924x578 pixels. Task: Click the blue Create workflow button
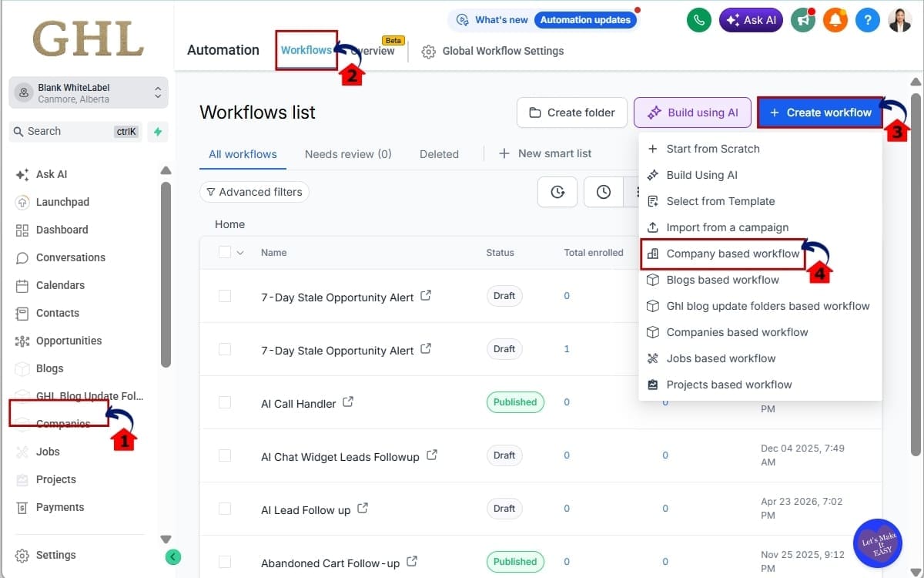[x=820, y=113]
